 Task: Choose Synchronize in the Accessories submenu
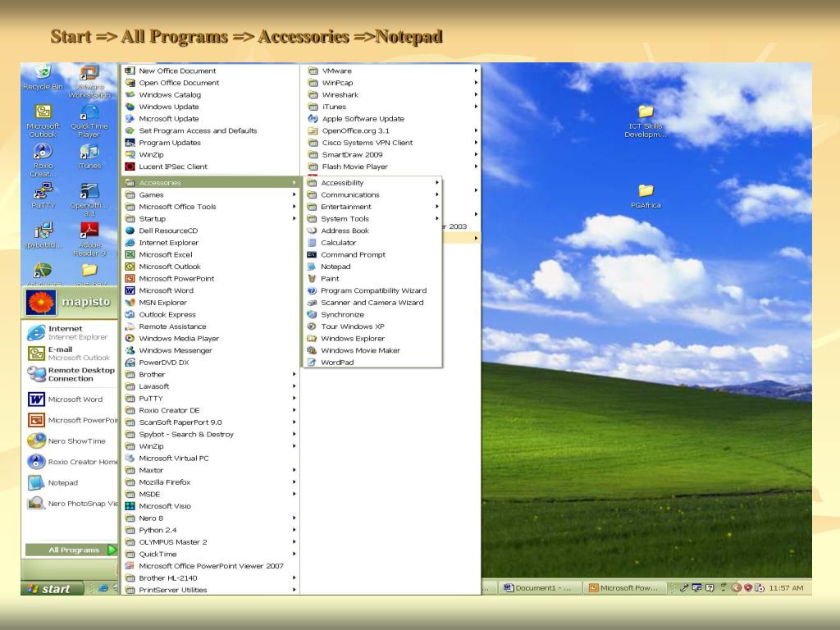(x=373, y=314)
